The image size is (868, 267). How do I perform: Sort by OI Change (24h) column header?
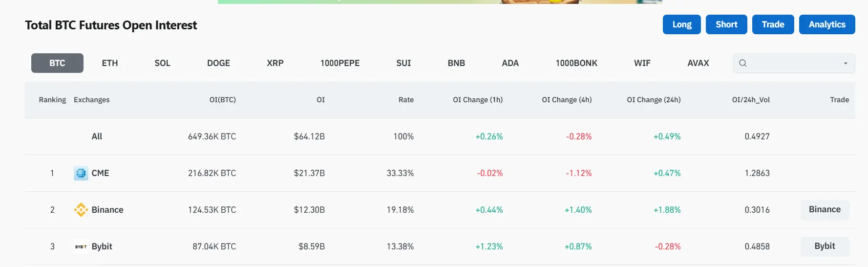pyautogui.click(x=654, y=100)
